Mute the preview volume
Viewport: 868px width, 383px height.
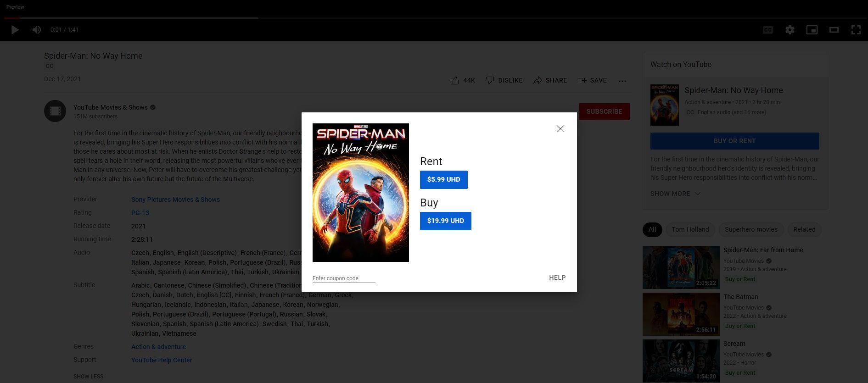37,30
